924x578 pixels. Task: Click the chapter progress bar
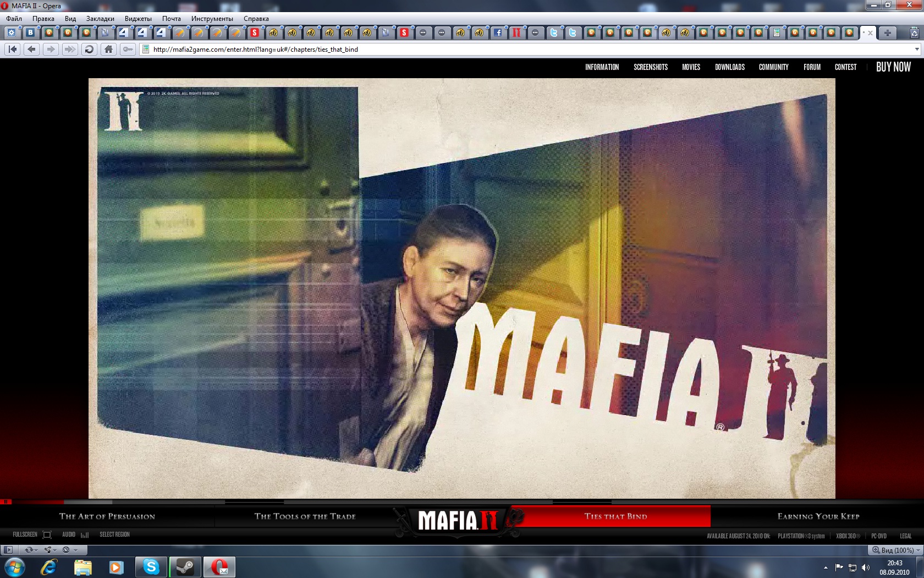coord(462,502)
